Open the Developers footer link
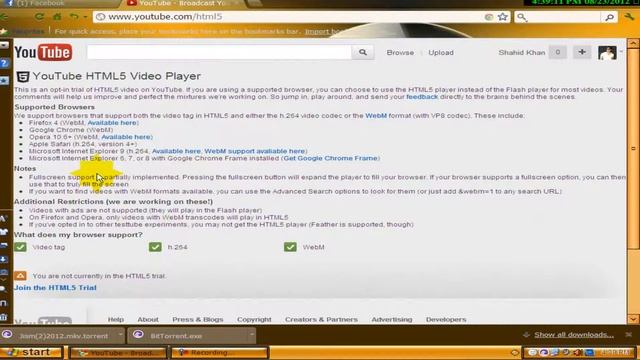Image resolution: width=640 pixels, height=360 pixels. (446, 320)
